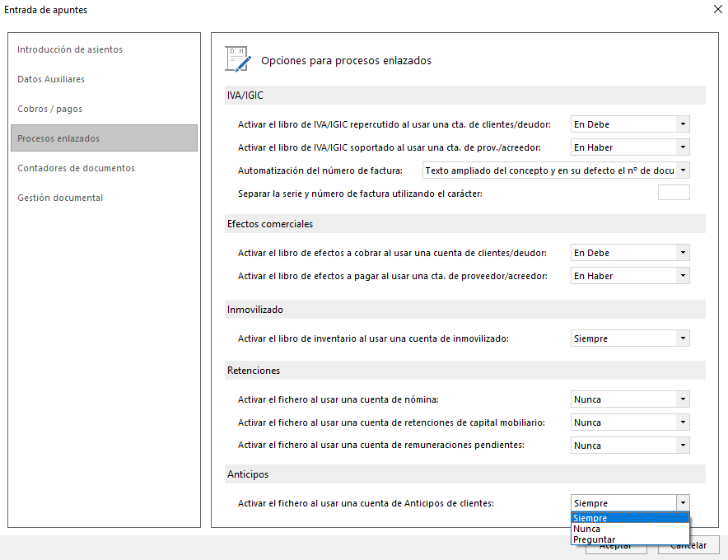This screenshot has height=560, width=728.
Task: Choose Preguntar in the open list
Action: 630,539
